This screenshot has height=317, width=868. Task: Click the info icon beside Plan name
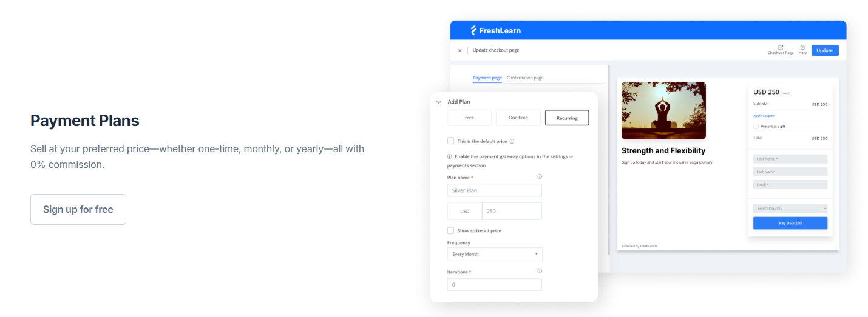(540, 176)
